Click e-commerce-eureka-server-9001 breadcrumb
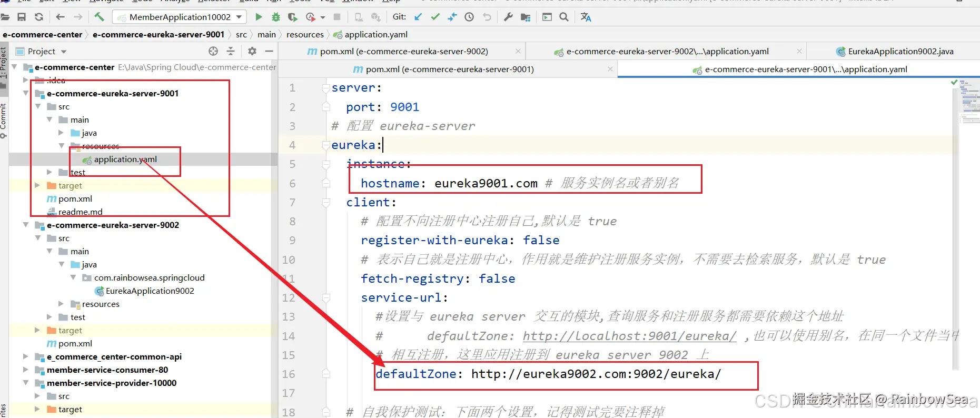This screenshot has height=418, width=980. (159, 34)
